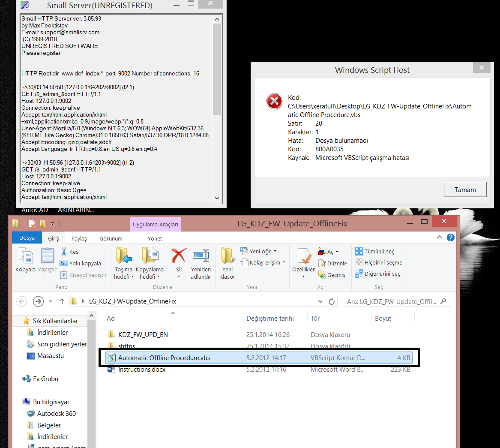
Task: Switch to the Görünüm ribbon tab
Action: pos(111,238)
